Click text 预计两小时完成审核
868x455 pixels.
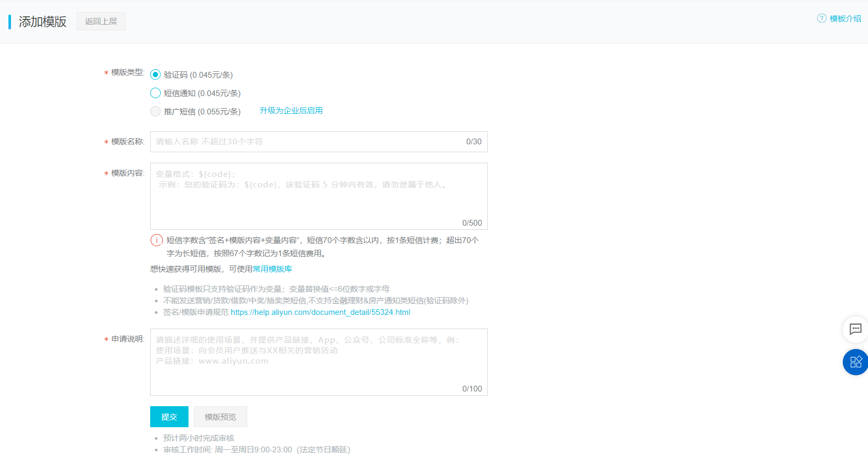198,438
